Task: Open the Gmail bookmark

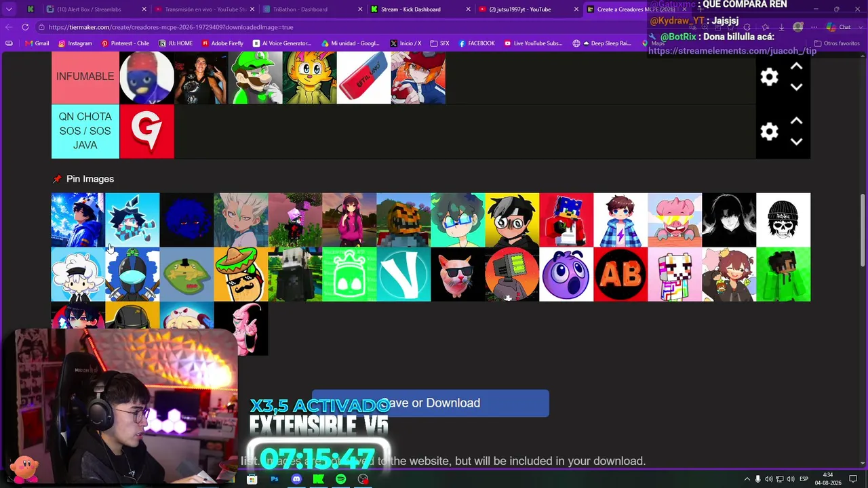Action: tap(37, 43)
